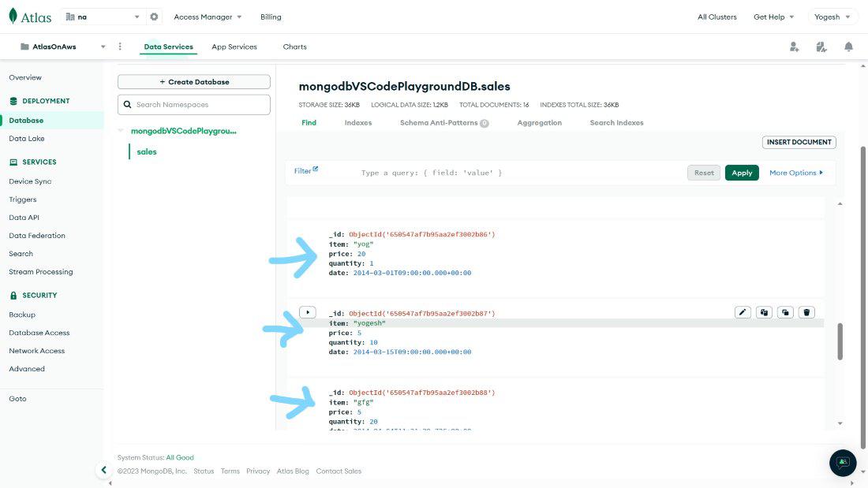Open Database in the sidebar
This screenshot has height=488, width=868.
coord(26,120)
